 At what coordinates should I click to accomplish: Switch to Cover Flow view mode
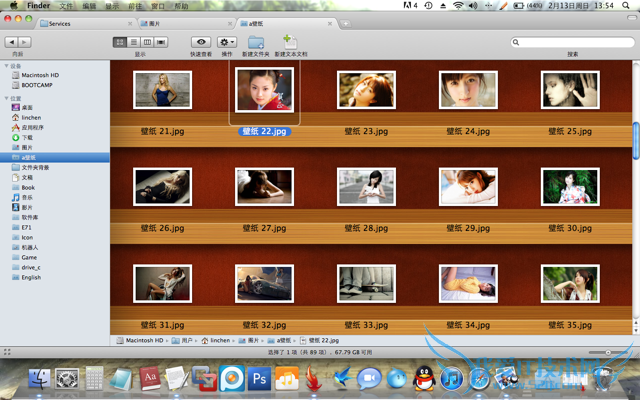tap(160, 42)
